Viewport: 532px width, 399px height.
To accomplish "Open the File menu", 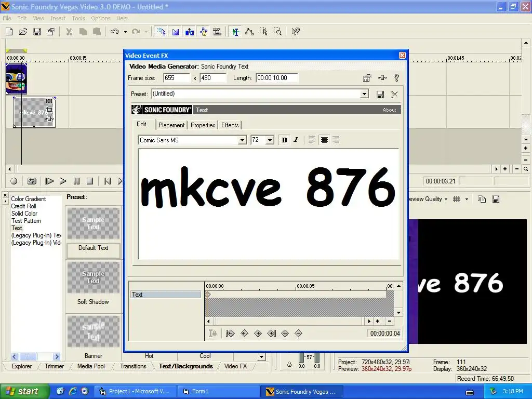I will pyautogui.click(x=7, y=18).
